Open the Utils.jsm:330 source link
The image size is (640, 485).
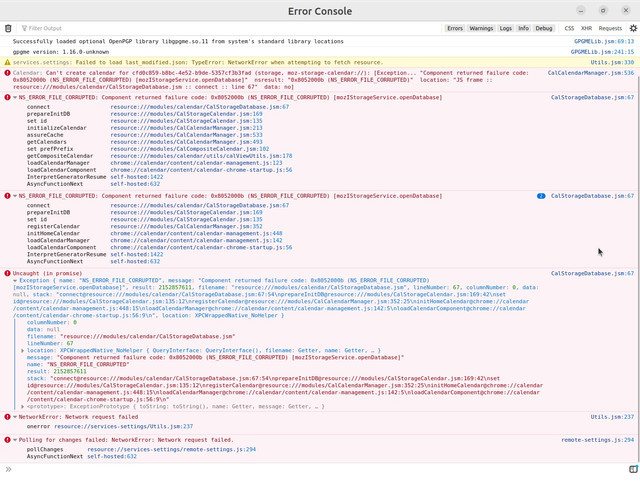[612, 62]
